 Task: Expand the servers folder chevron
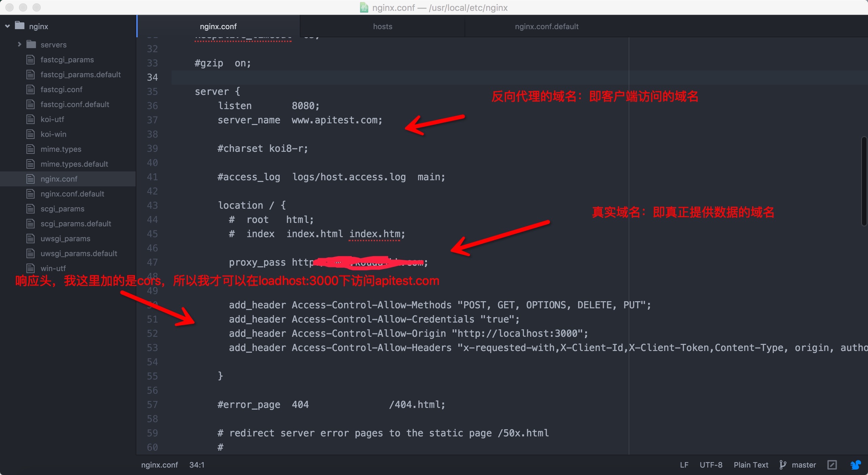click(x=19, y=44)
